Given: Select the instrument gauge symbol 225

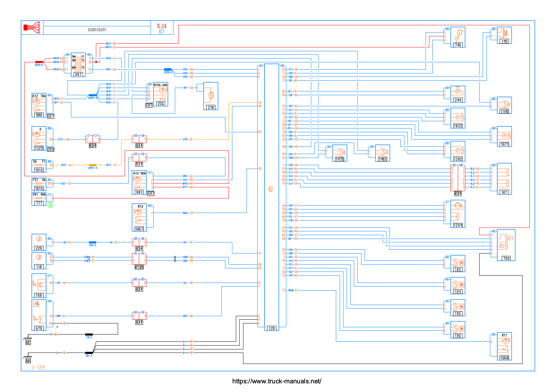Looking at the screenshot, I should tap(39, 242).
